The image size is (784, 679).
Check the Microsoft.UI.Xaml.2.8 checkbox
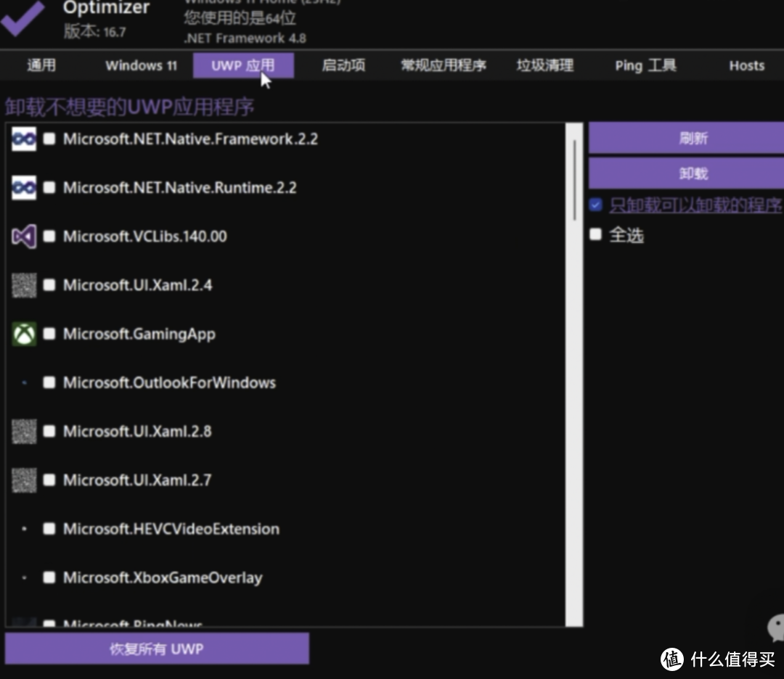tap(49, 431)
